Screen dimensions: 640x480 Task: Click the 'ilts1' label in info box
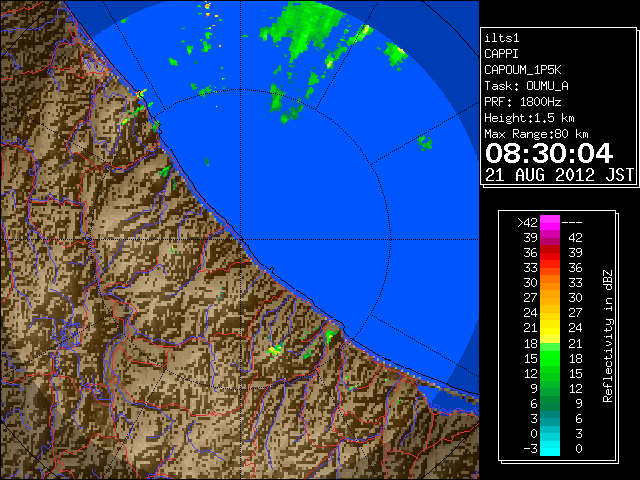click(x=502, y=38)
